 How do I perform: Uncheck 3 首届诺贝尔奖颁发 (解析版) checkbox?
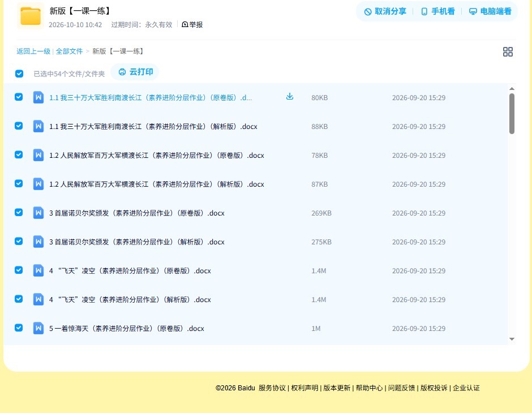[19, 241]
